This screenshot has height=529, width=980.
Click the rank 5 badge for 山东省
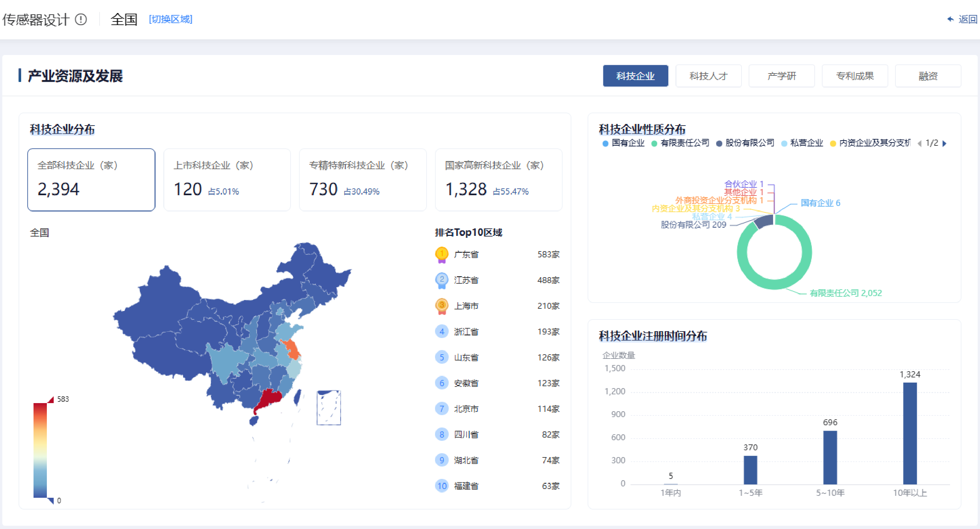pyautogui.click(x=441, y=358)
